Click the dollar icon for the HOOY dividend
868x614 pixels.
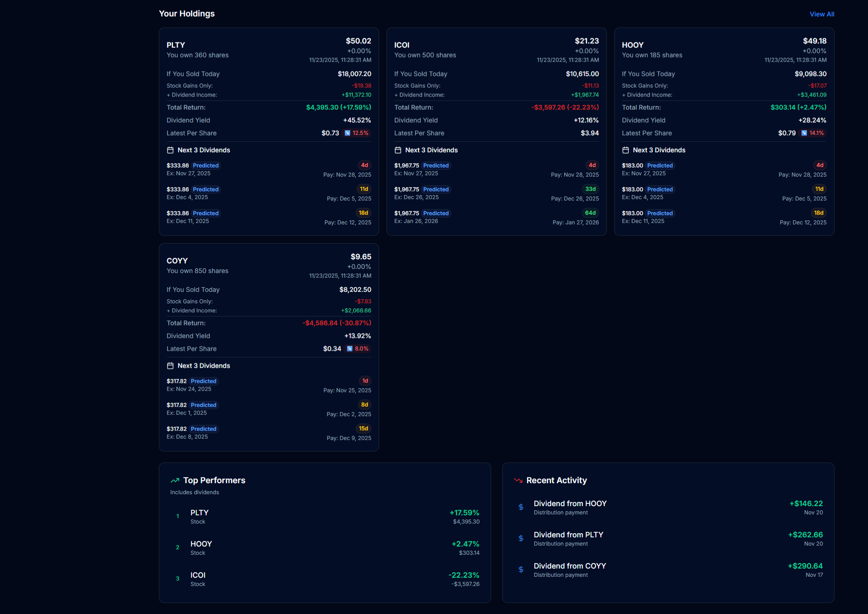[521, 507]
